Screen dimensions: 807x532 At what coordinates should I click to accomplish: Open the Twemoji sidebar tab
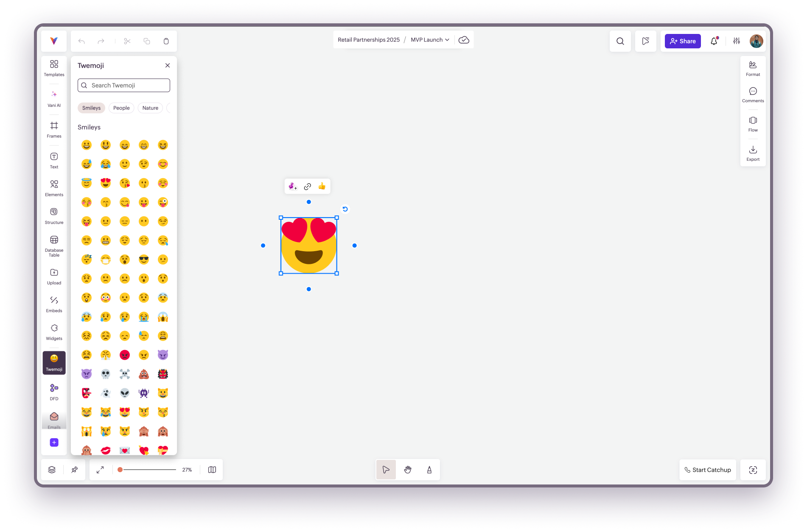click(54, 363)
